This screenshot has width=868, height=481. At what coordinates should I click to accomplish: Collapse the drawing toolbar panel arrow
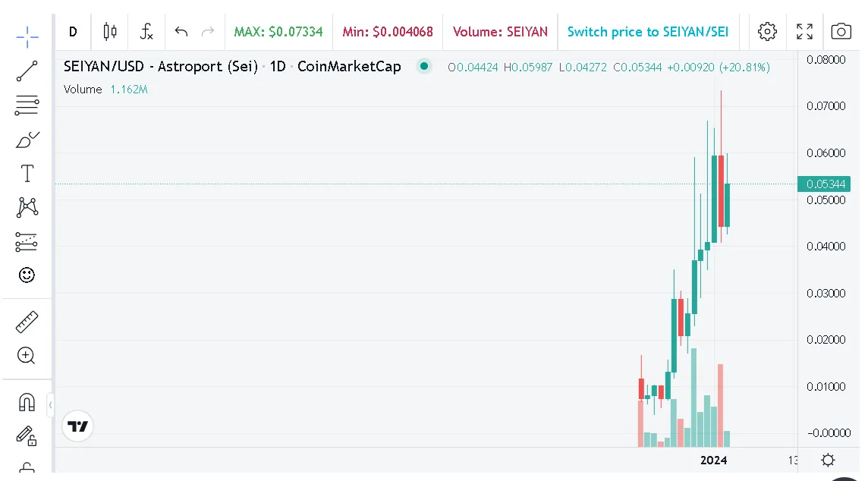pyautogui.click(x=50, y=404)
